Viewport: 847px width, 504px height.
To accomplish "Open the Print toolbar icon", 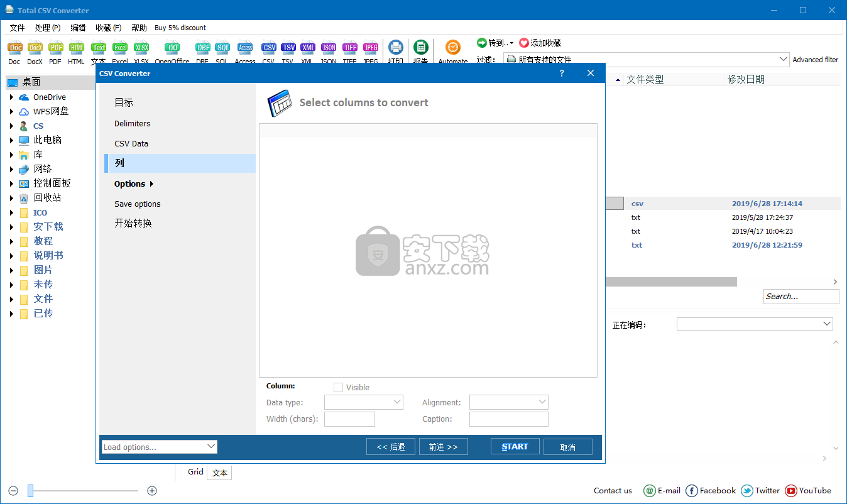I will pyautogui.click(x=396, y=48).
